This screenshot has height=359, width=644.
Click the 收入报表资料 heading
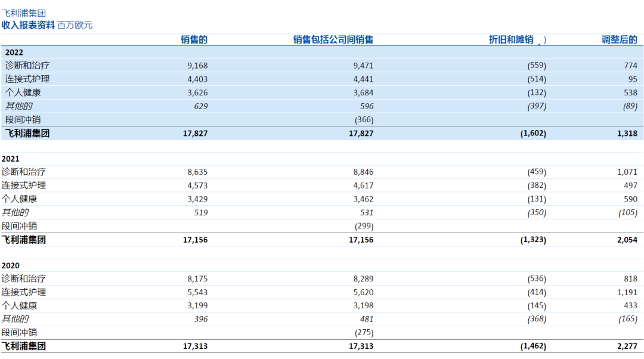pyautogui.click(x=29, y=25)
